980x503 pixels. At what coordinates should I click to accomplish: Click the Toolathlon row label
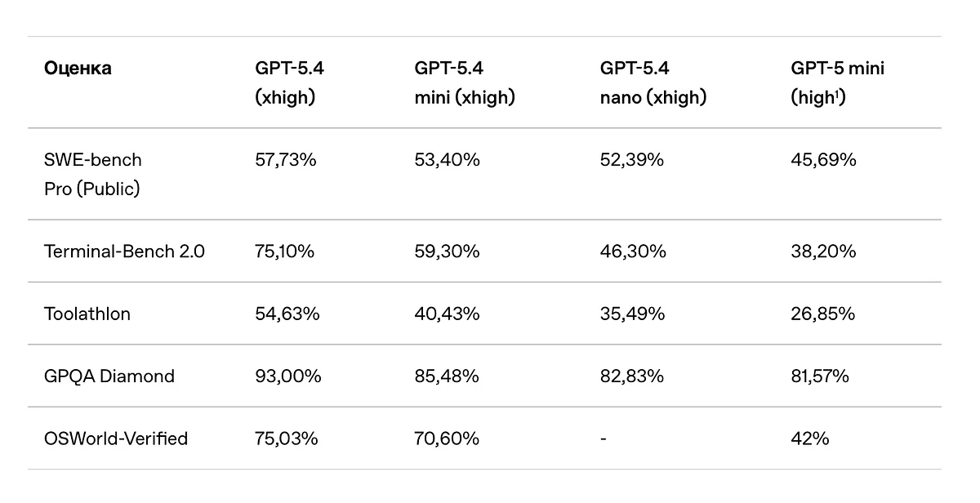click(87, 314)
